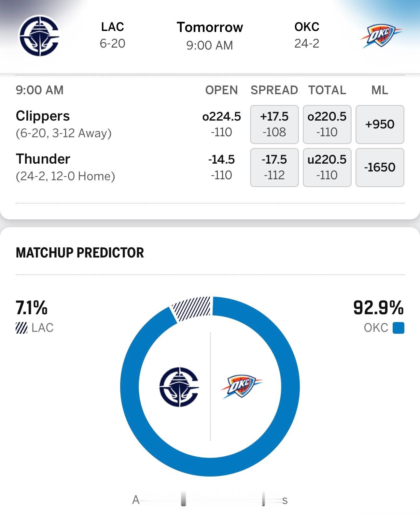
Task: Click the Thunder -17.5 spread cell
Action: tap(274, 168)
